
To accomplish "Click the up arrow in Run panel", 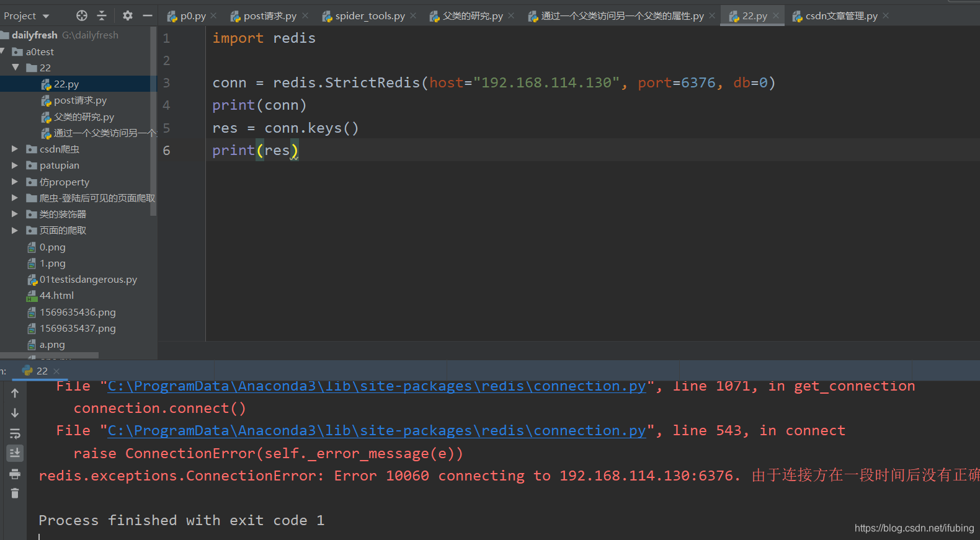I will click(x=15, y=393).
